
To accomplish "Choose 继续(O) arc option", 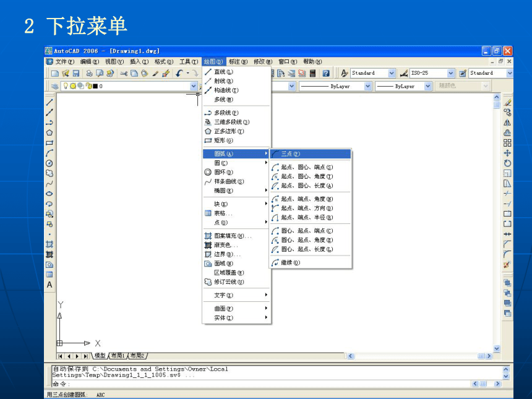I will [311, 263].
